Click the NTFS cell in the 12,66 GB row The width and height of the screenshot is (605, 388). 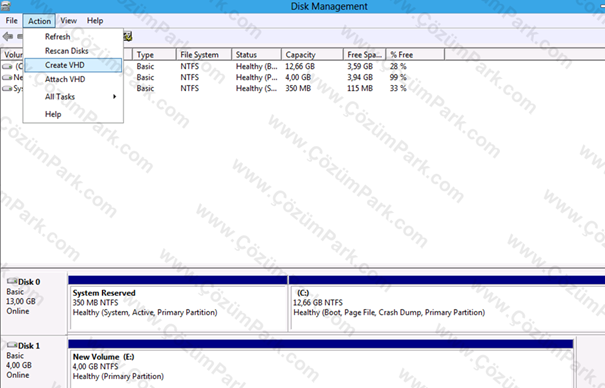(189, 67)
